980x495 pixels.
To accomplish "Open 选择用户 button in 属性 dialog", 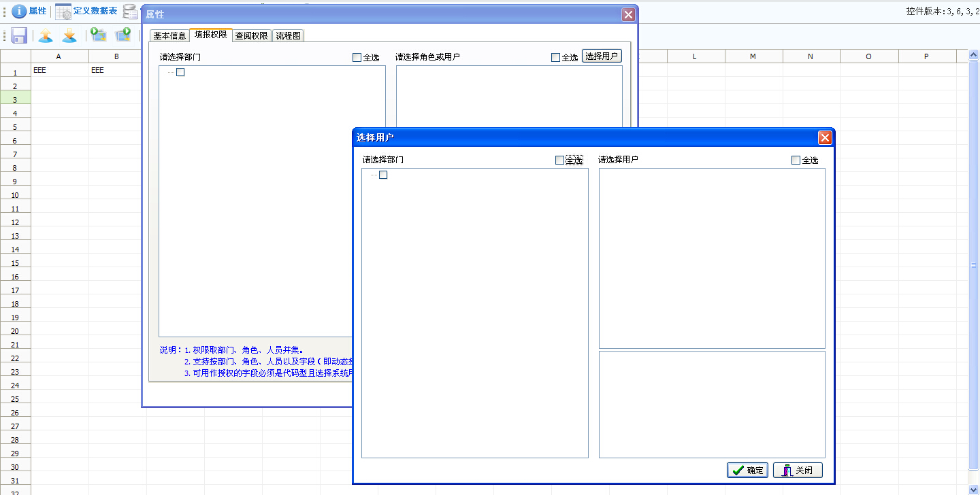I will point(602,56).
